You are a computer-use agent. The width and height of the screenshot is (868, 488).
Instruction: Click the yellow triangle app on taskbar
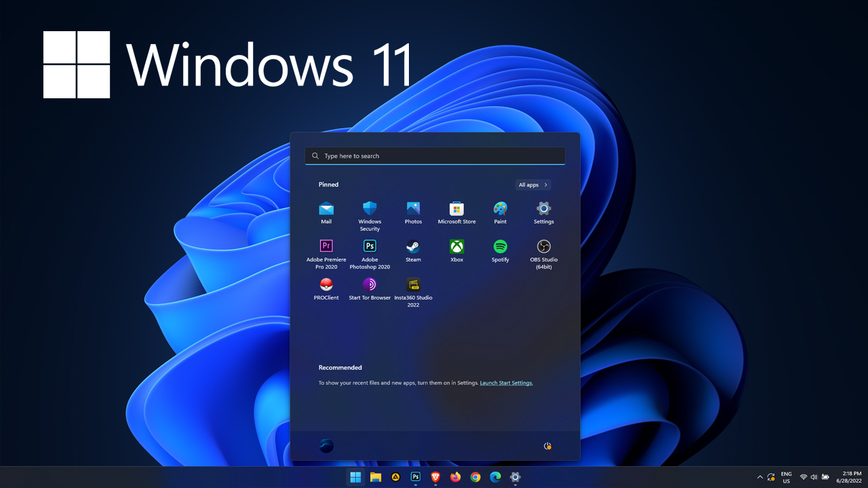click(x=395, y=477)
